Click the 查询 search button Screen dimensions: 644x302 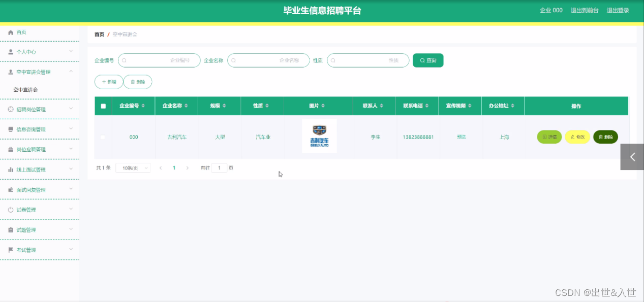pyautogui.click(x=428, y=60)
